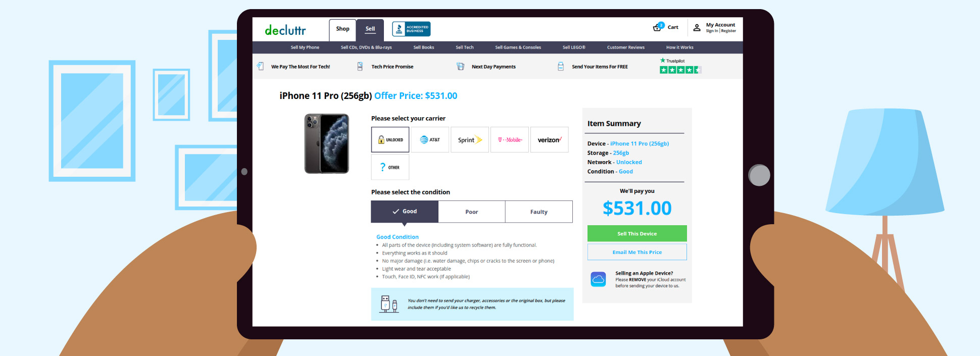Click the Tech Price Promise phone icon
Screen dimensions: 980x356
click(x=360, y=66)
